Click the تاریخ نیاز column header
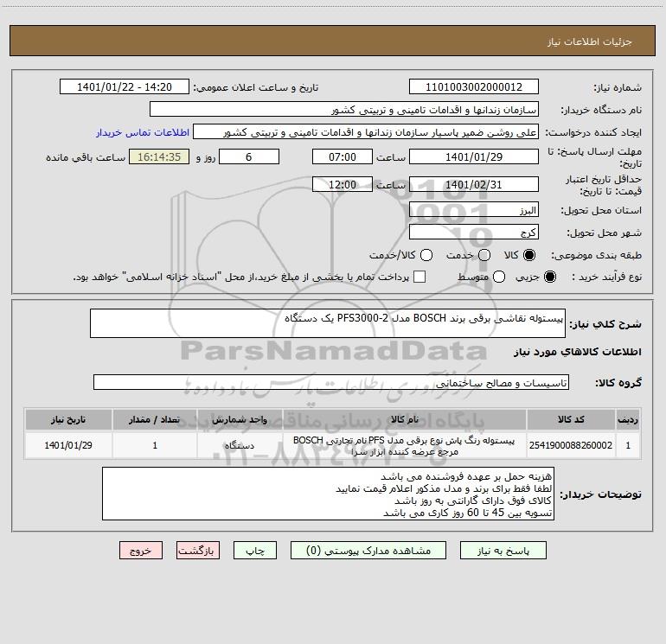Image resolution: width=666 pixels, height=644 pixels. [x=68, y=419]
